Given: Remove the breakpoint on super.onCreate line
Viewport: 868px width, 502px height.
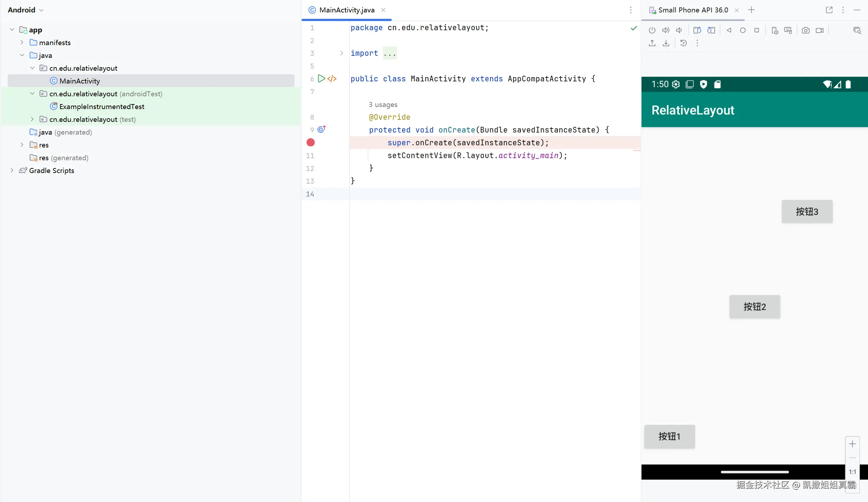Looking at the screenshot, I should (x=310, y=142).
